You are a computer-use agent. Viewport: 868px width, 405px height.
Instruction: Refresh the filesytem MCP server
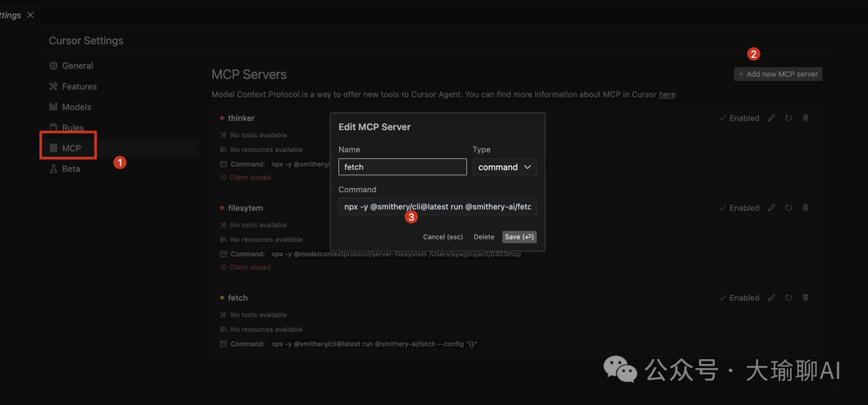click(x=788, y=208)
